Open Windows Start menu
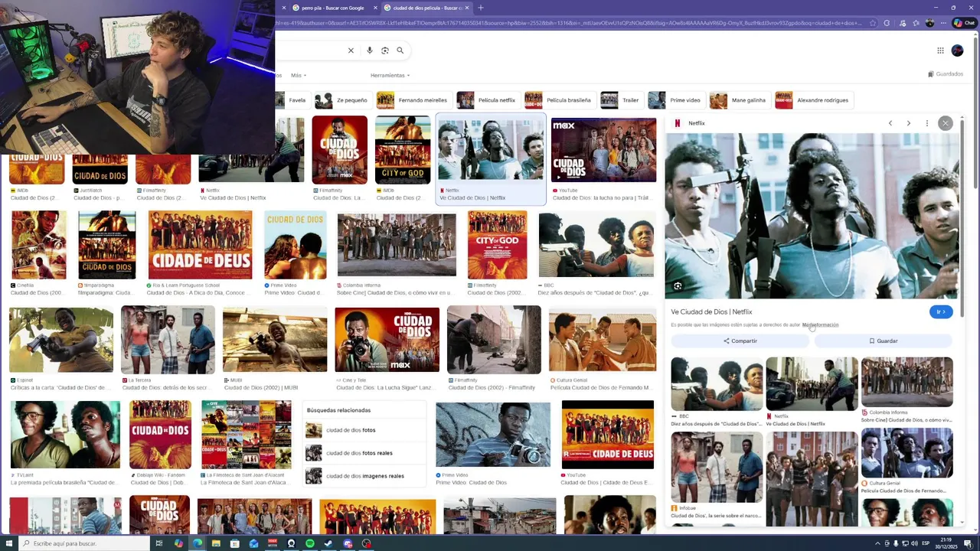980x551 pixels. click(x=9, y=543)
